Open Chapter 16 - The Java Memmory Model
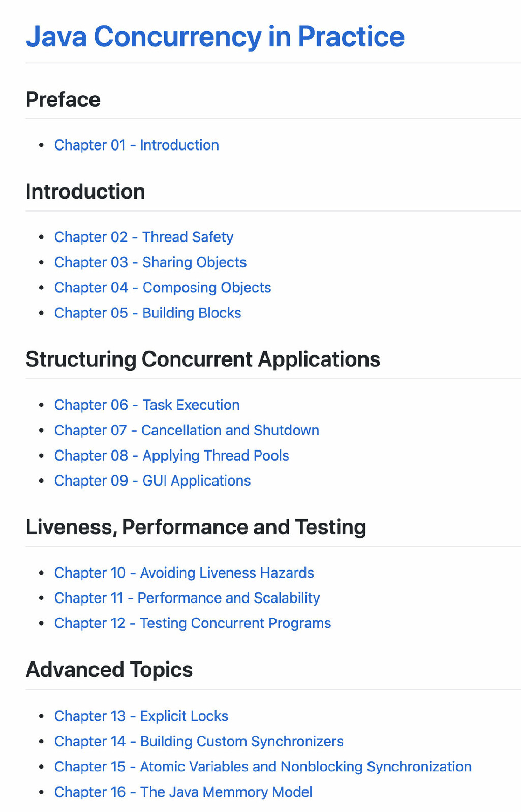Screen dimensions: 521x812 [x=183, y=792]
